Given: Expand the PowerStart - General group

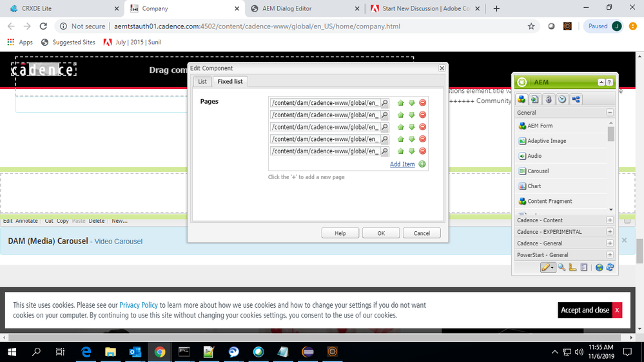Looking at the screenshot, I should (610, 255).
